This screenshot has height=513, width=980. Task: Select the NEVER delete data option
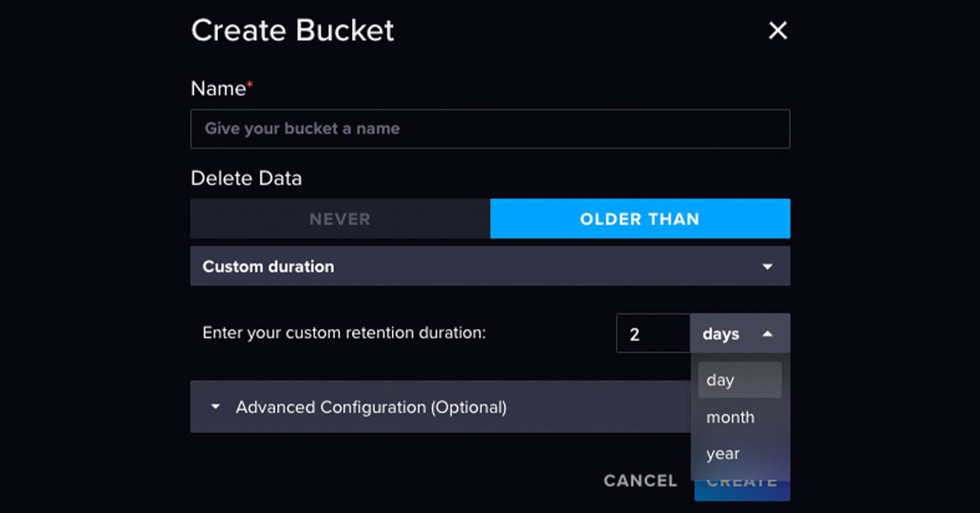[x=339, y=218]
